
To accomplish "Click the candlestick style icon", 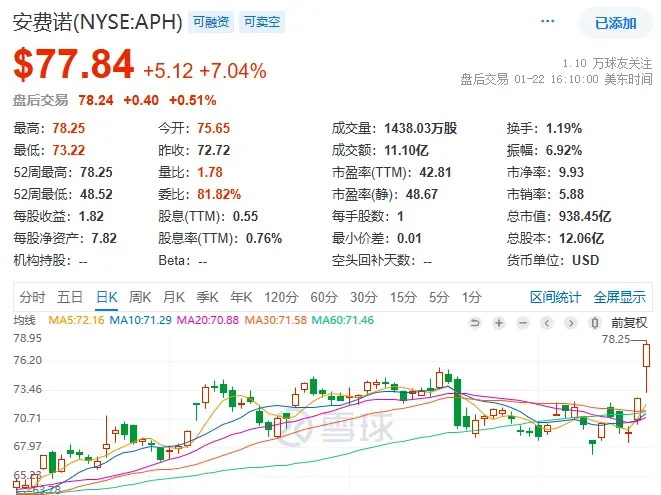I will pos(594,323).
